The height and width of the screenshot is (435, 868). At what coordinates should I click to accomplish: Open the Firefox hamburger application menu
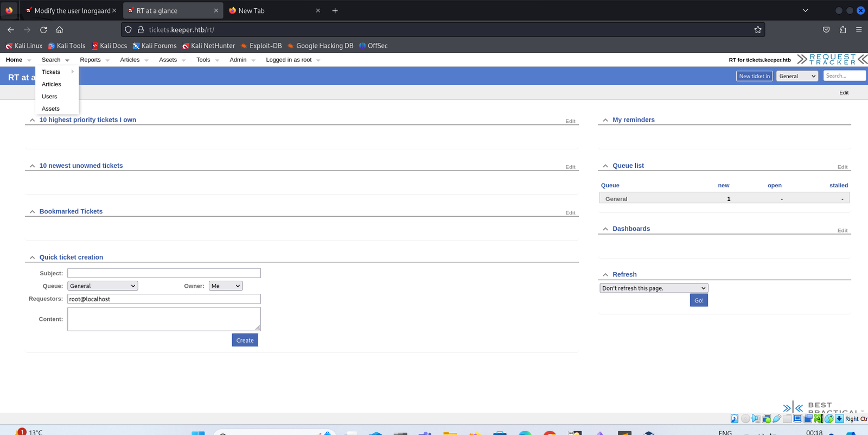859,30
